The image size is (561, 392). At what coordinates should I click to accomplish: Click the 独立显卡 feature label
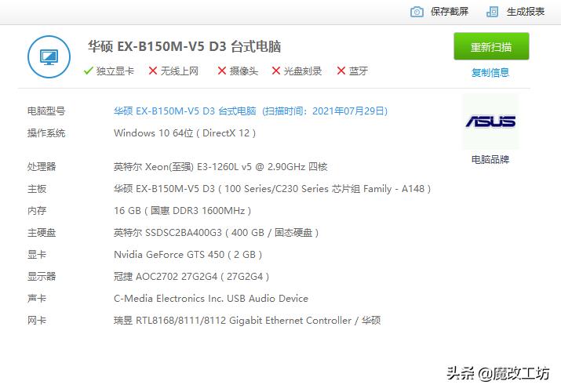(115, 71)
